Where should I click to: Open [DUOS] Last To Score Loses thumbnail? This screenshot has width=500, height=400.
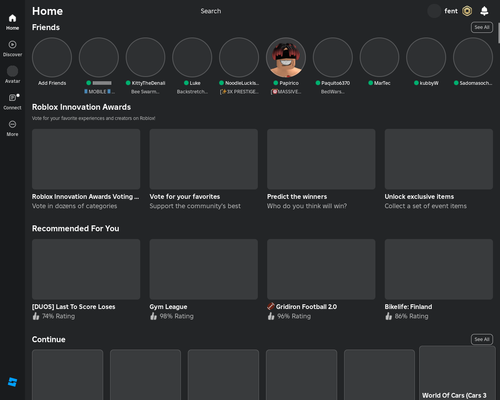coord(86,269)
